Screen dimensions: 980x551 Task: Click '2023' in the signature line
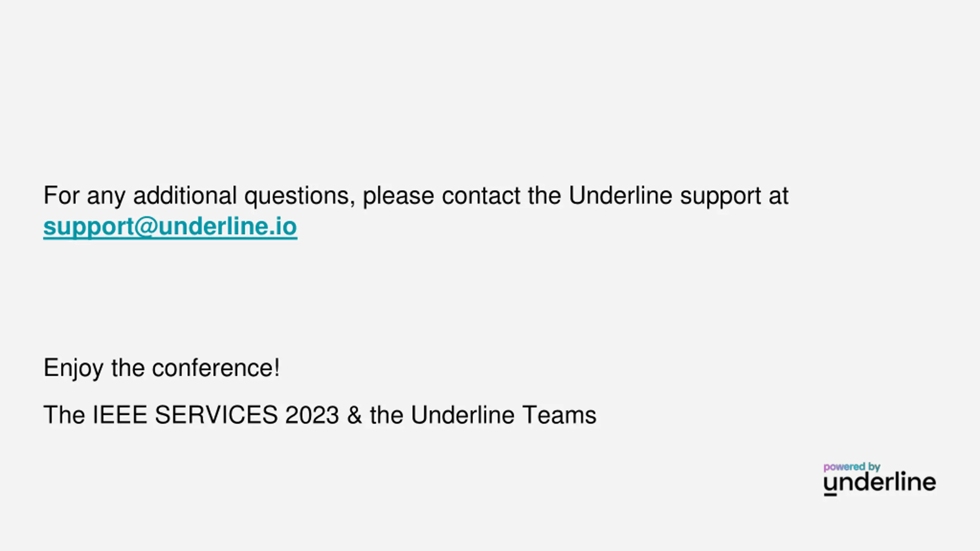pyautogui.click(x=312, y=415)
